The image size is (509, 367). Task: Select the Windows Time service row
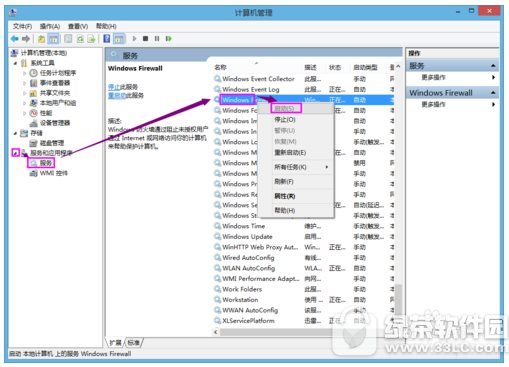tap(304, 226)
